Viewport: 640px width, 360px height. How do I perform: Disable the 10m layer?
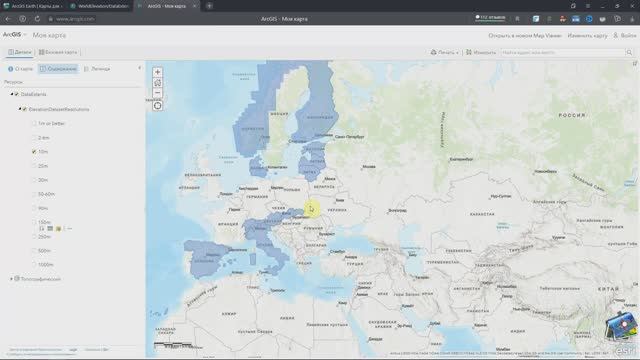point(34,151)
